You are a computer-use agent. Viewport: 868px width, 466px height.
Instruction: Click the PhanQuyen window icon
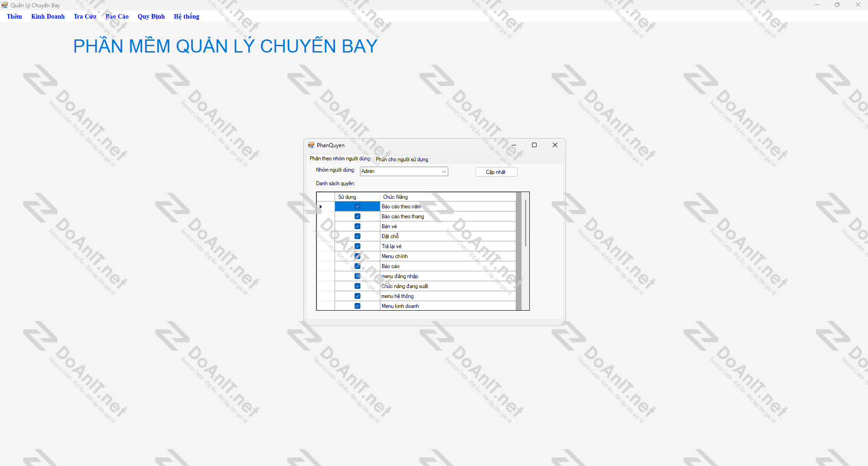pyautogui.click(x=311, y=145)
